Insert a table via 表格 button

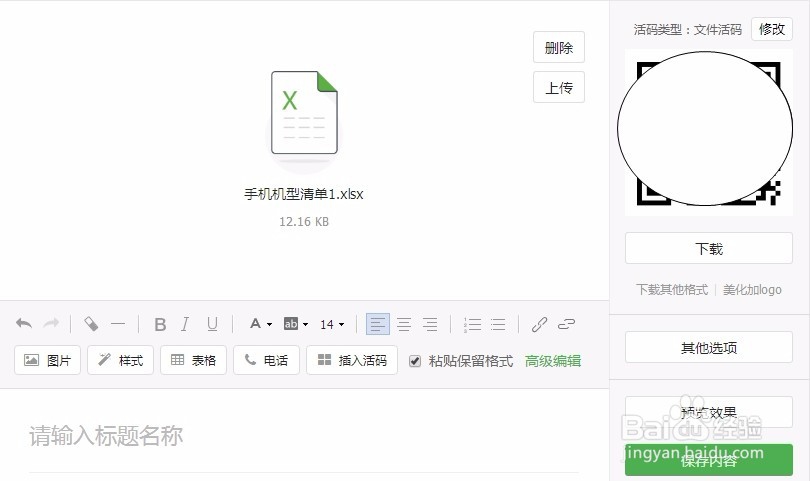coord(193,360)
